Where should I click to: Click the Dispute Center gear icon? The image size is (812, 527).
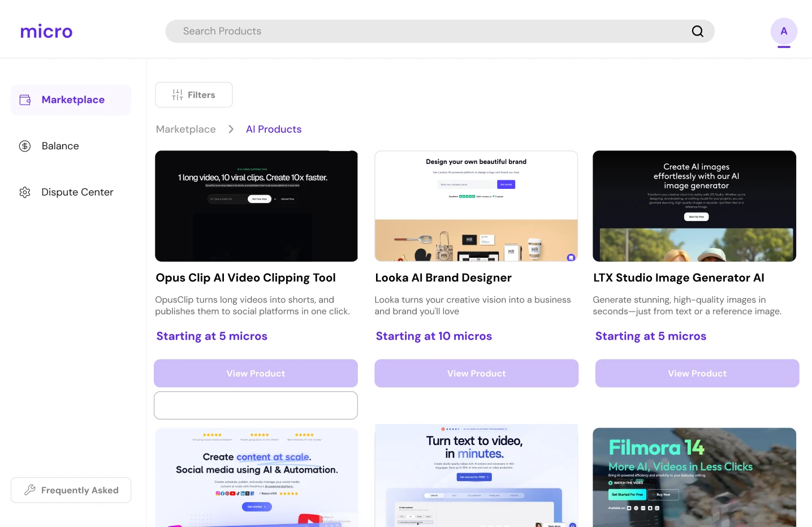click(x=25, y=192)
